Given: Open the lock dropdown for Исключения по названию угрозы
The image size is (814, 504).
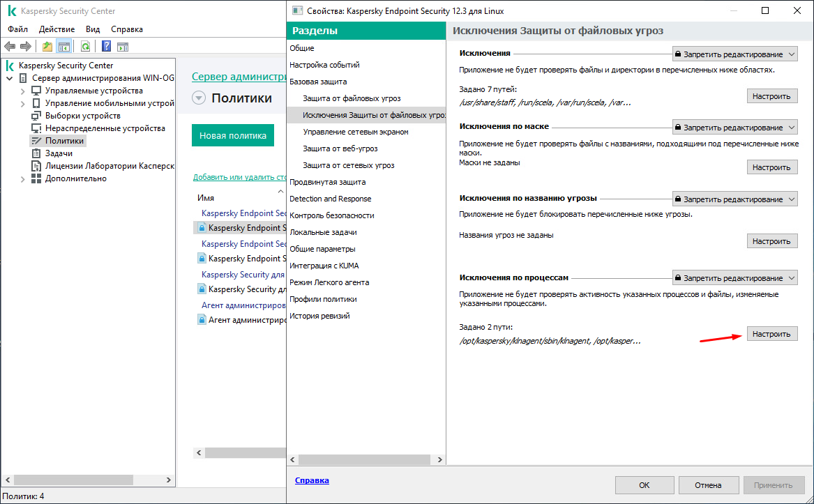Looking at the screenshot, I should coord(735,199).
